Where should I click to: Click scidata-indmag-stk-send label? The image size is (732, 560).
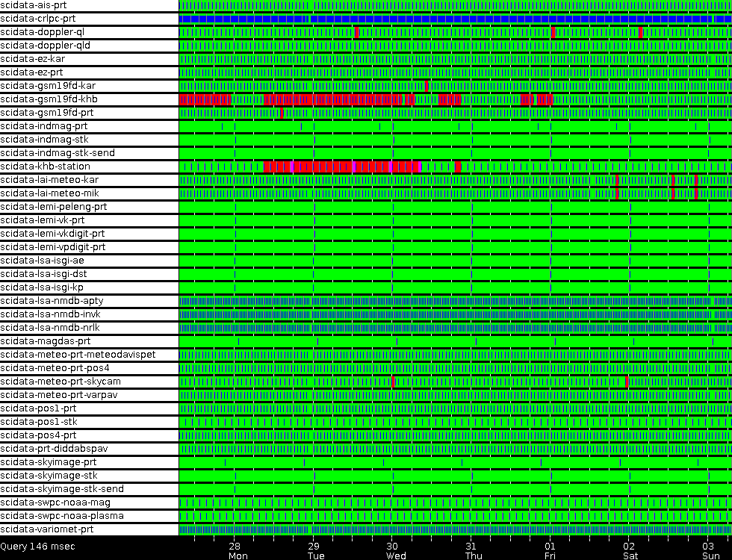click(x=58, y=153)
